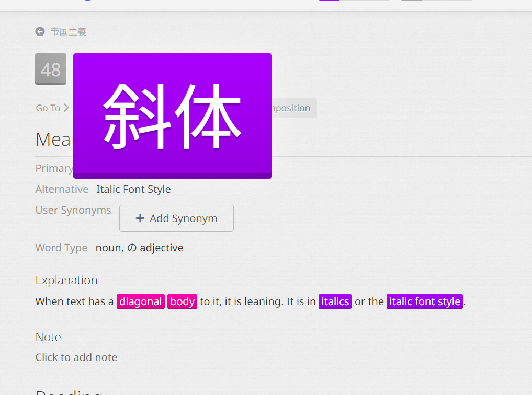Click the User Synonyms label
Image resolution: width=532 pixels, height=395 pixels.
pyautogui.click(x=73, y=211)
